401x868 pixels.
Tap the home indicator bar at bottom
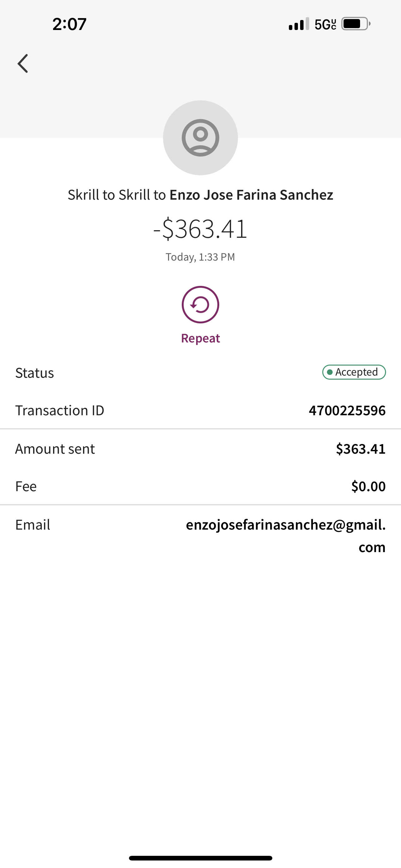tap(200, 858)
